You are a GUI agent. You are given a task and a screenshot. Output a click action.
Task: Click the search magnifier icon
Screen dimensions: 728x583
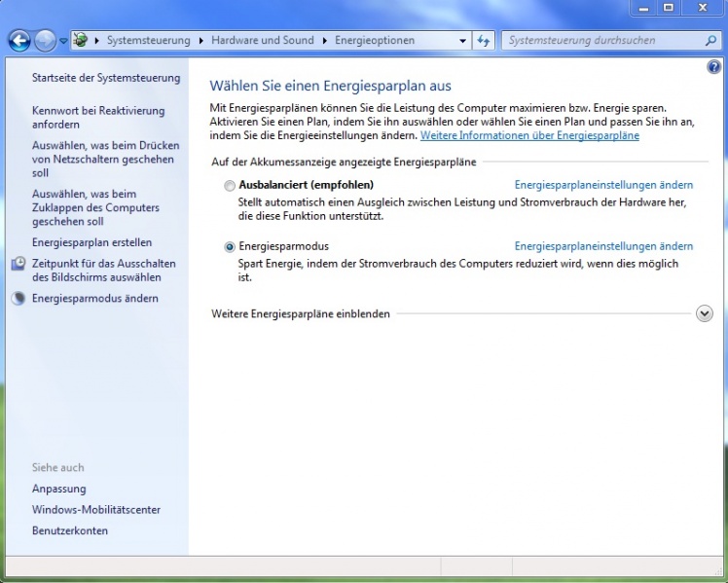(710, 41)
